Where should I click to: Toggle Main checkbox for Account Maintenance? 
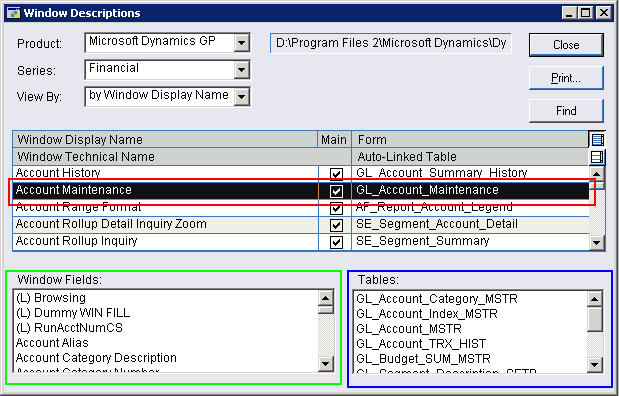tap(336, 191)
